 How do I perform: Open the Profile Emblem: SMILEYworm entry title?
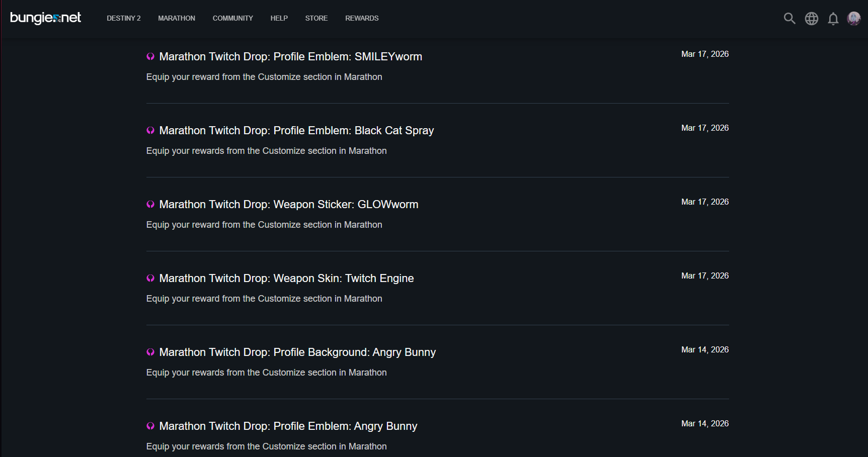tap(290, 57)
